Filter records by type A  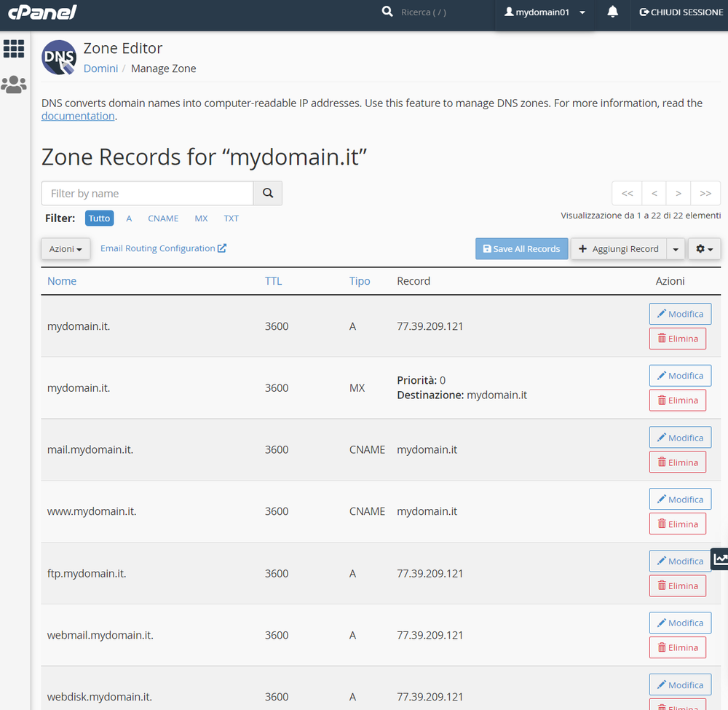pyautogui.click(x=129, y=218)
